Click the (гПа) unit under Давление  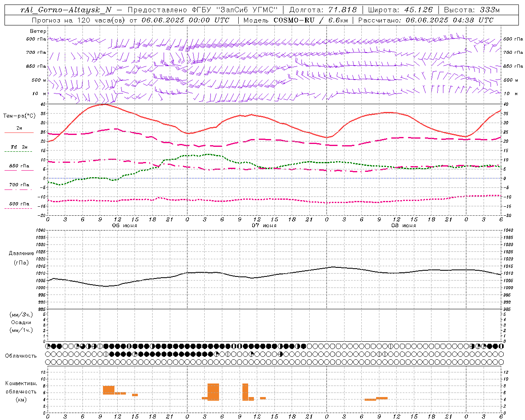pos(21,262)
